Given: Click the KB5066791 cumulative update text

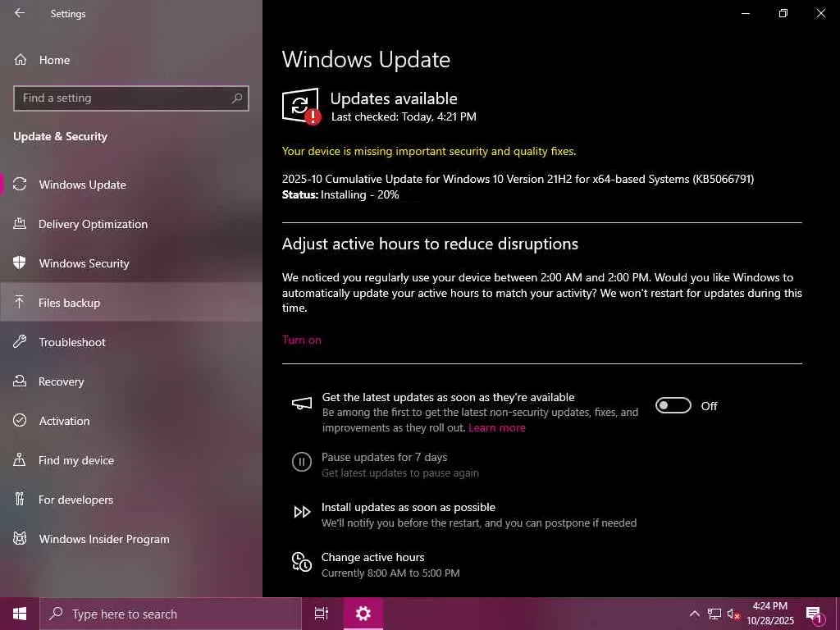Looking at the screenshot, I should pyautogui.click(x=518, y=179).
